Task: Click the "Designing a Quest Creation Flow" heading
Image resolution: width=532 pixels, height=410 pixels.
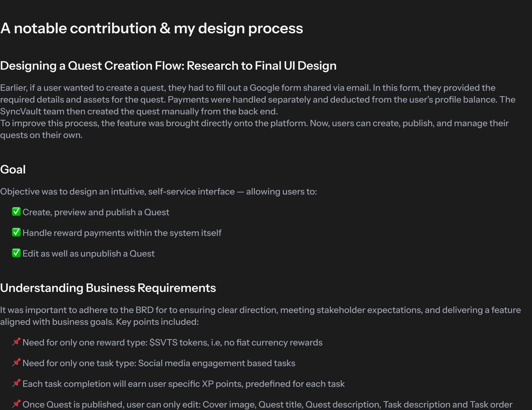Action: (x=168, y=66)
